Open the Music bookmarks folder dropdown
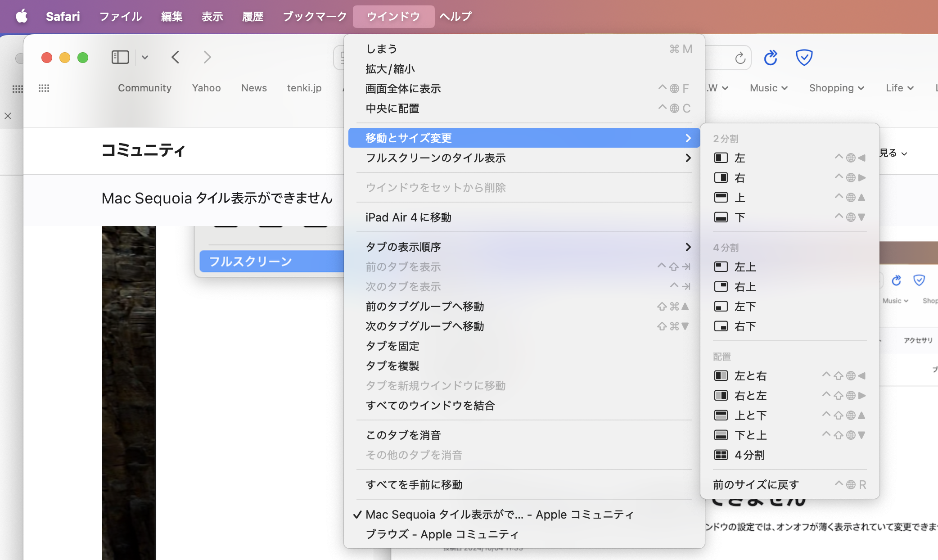This screenshot has width=938, height=560. (x=768, y=88)
